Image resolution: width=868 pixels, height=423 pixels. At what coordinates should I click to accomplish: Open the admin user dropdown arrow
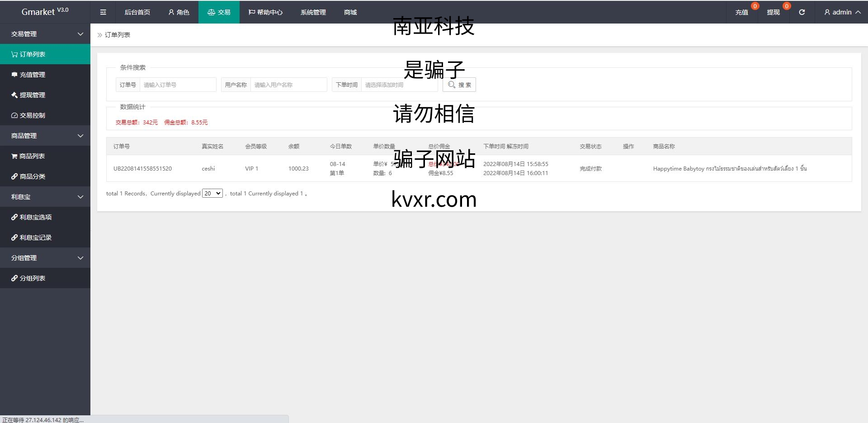coord(858,12)
